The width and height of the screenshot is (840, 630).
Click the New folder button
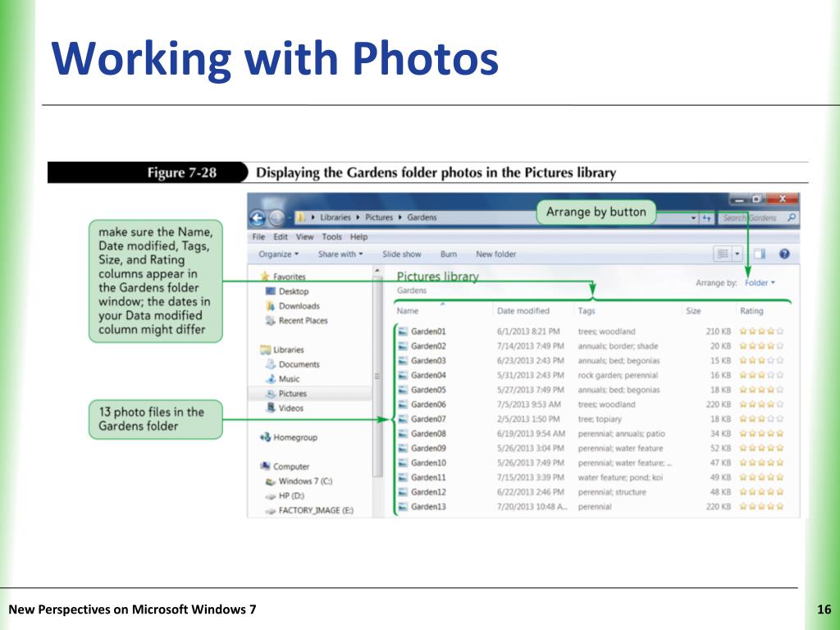click(x=496, y=254)
